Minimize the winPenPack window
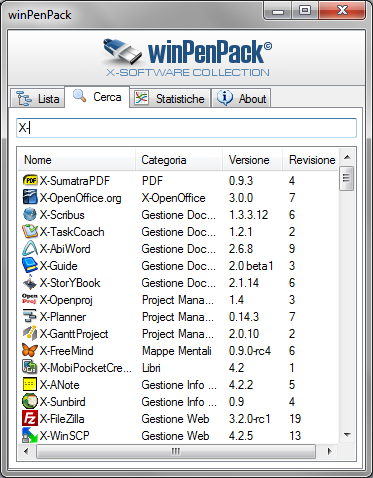This screenshot has width=373, height=478. (x=278, y=11)
